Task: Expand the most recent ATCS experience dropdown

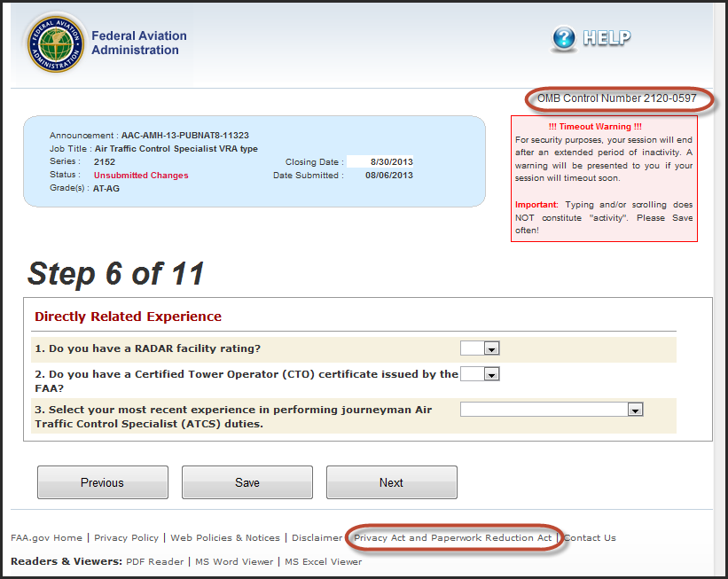Action: point(552,410)
